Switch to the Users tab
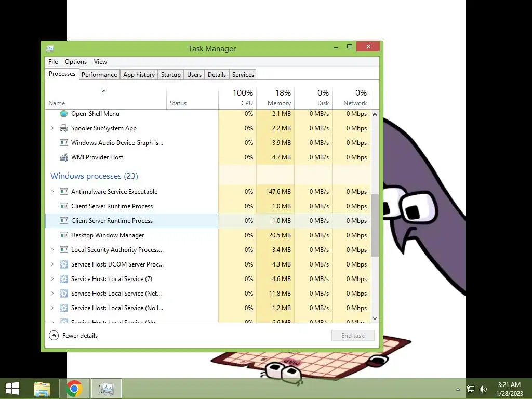The width and height of the screenshot is (532, 399). click(x=194, y=75)
